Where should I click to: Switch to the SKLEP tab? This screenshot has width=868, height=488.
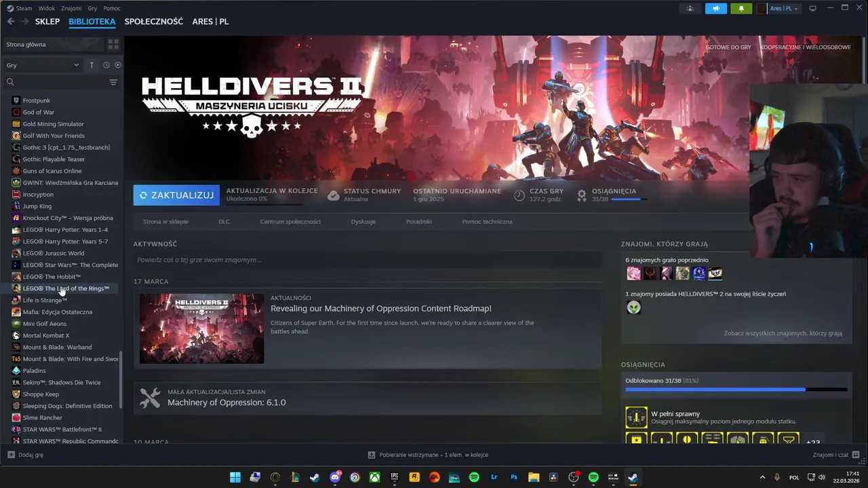pyautogui.click(x=47, y=22)
